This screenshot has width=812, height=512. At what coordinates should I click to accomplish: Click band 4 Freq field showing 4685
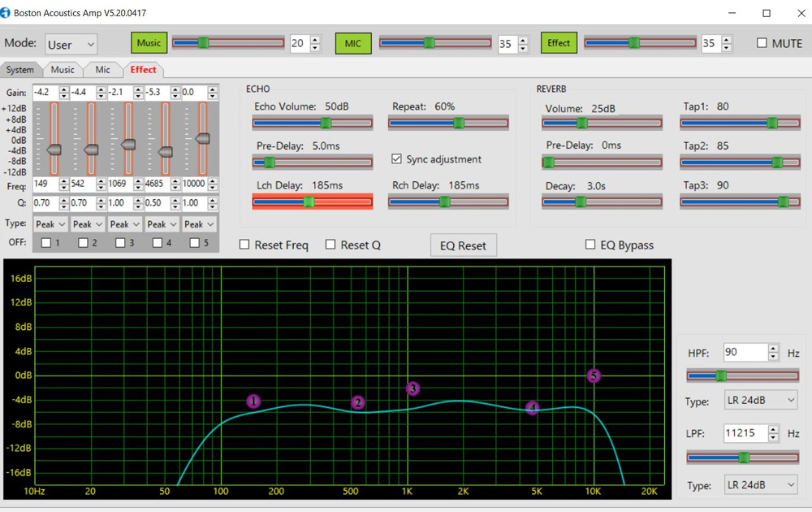click(158, 184)
